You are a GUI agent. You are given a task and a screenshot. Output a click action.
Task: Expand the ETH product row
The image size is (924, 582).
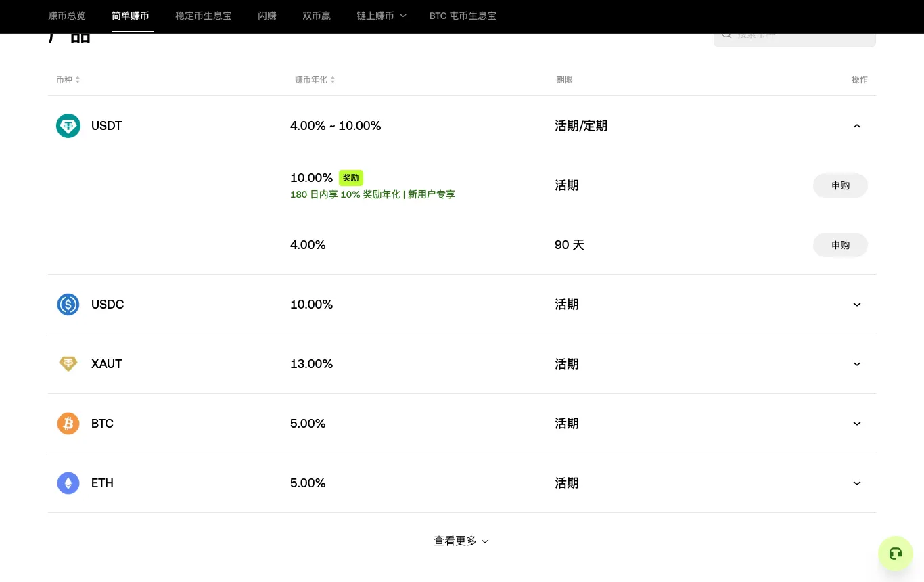coord(857,483)
